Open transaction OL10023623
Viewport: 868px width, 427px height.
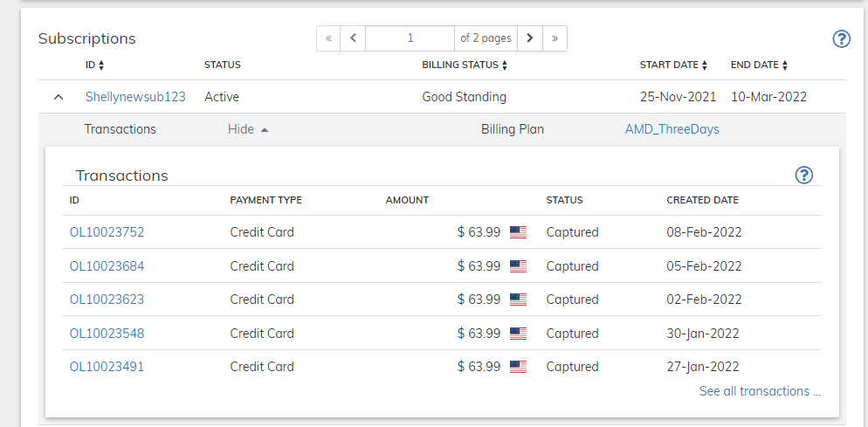107,300
